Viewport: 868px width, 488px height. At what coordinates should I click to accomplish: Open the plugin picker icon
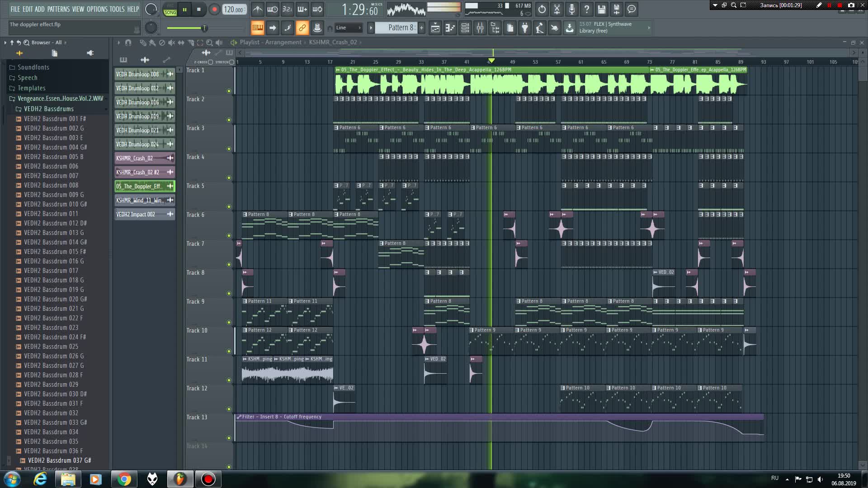tap(525, 28)
